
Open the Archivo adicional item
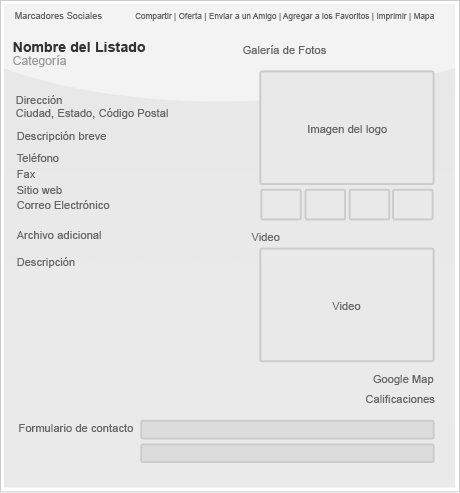pos(59,235)
